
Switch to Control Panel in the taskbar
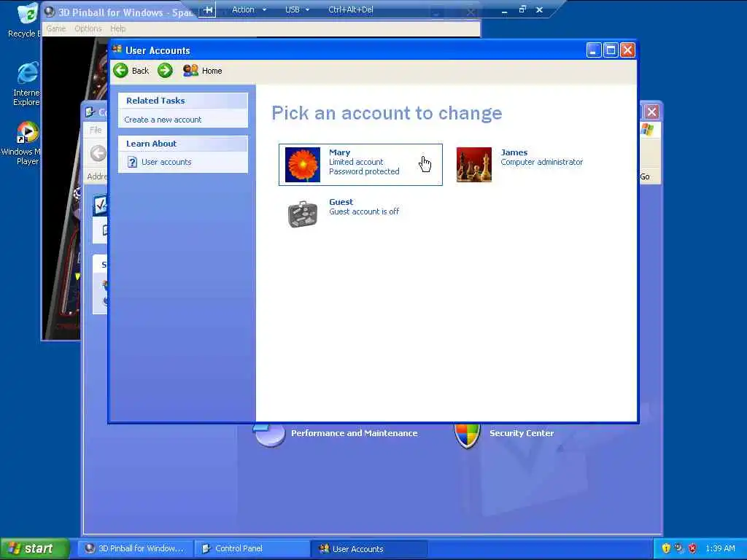pyautogui.click(x=252, y=548)
